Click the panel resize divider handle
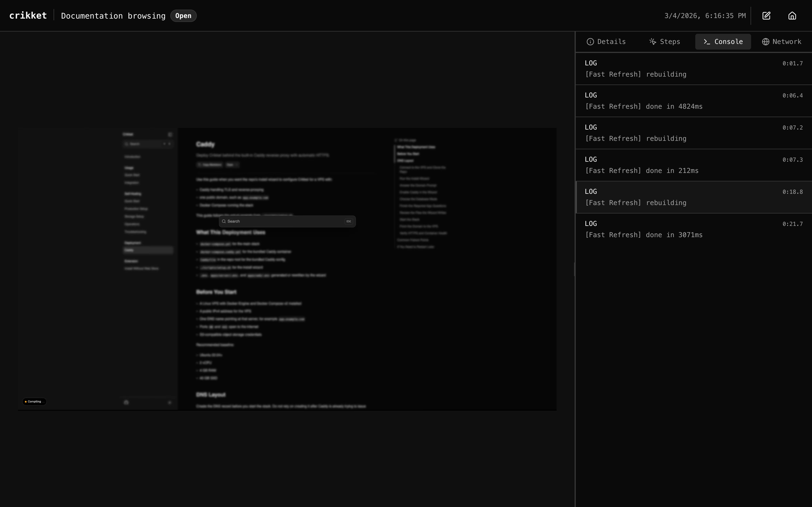The height and width of the screenshot is (507, 812). coord(575,269)
